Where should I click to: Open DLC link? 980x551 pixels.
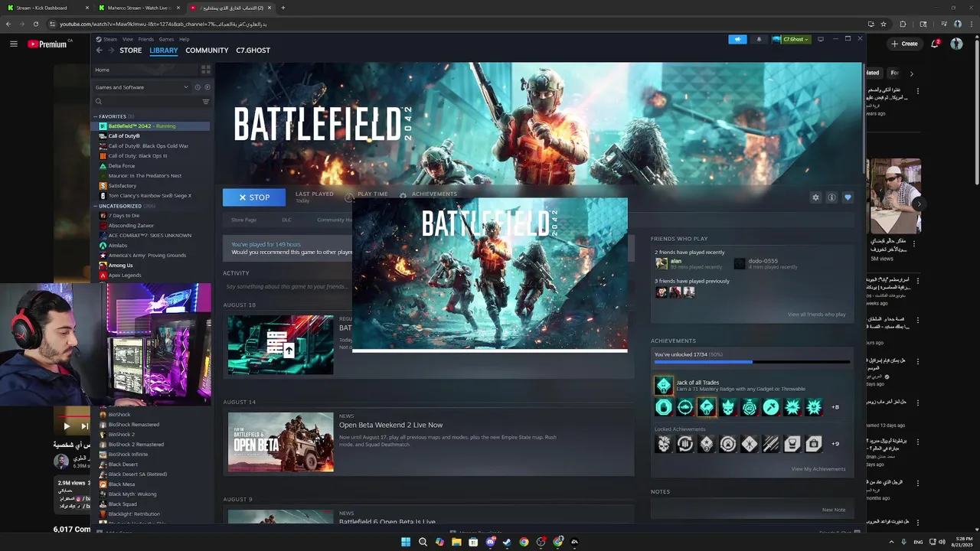click(x=286, y=220)
